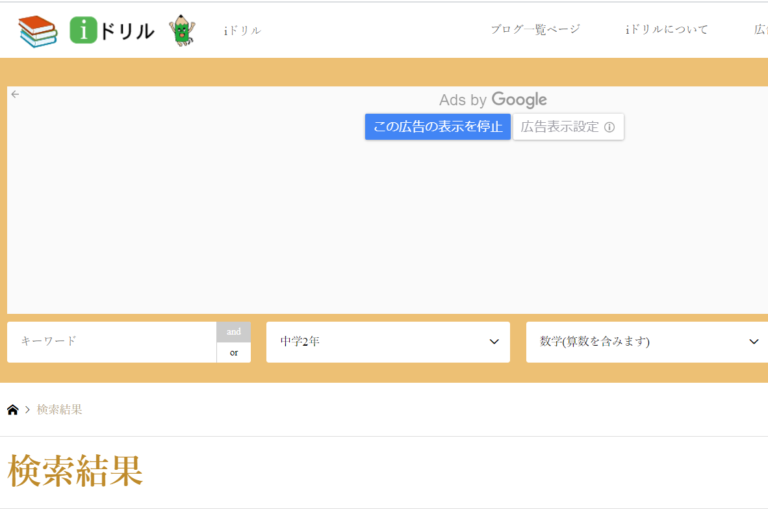Image resolution: width=768 pixels, height=527 pixels.
Task: Open the ブログ一覧ページ menu link
Action: click(x=535, y=29)
